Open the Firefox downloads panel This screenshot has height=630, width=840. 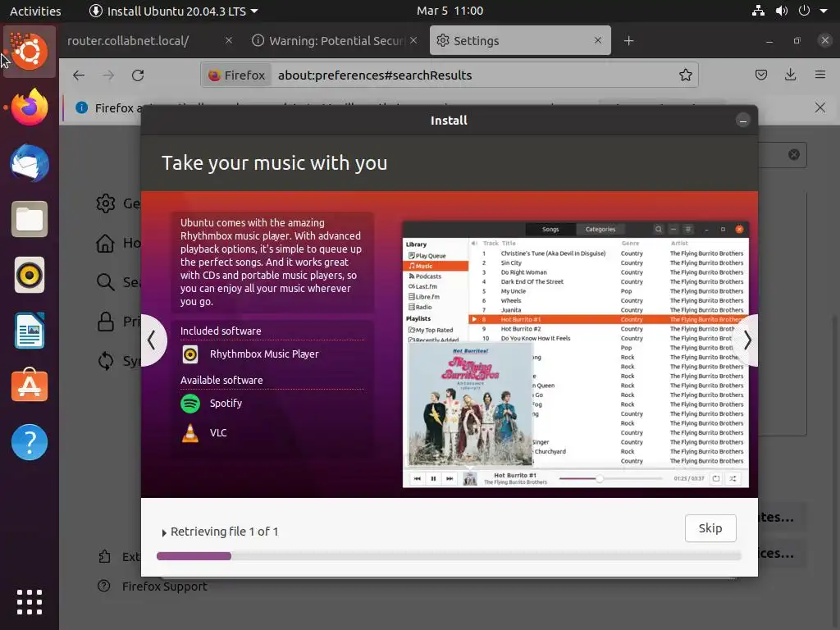[x=790, y=75]
